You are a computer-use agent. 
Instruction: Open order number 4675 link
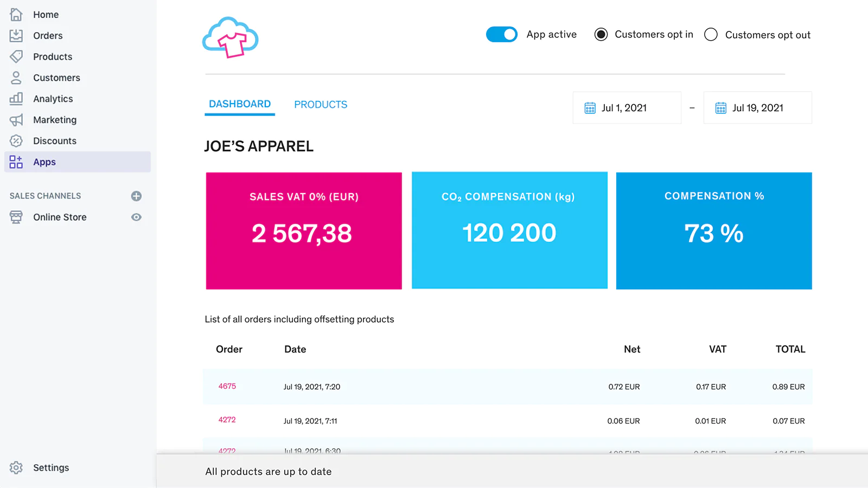coord(227,386)
